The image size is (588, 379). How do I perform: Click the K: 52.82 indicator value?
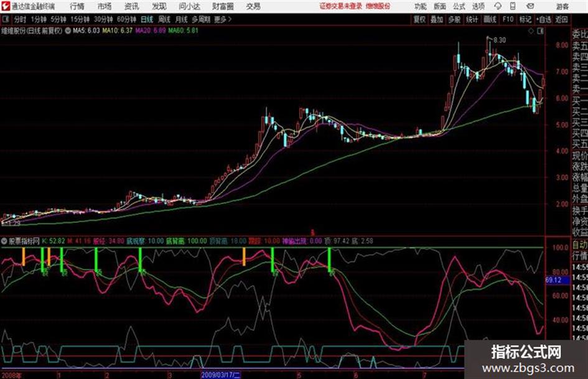click(x=54, y=241)
